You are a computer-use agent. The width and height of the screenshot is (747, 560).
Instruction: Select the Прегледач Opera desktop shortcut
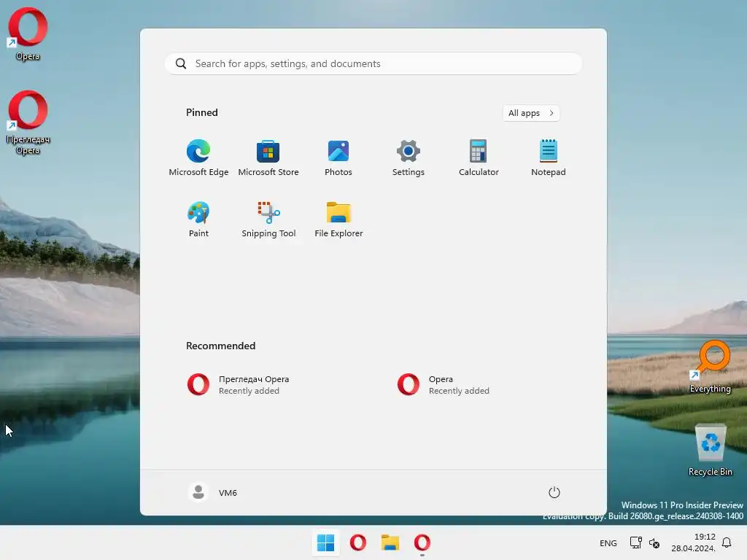click(28, 122)
